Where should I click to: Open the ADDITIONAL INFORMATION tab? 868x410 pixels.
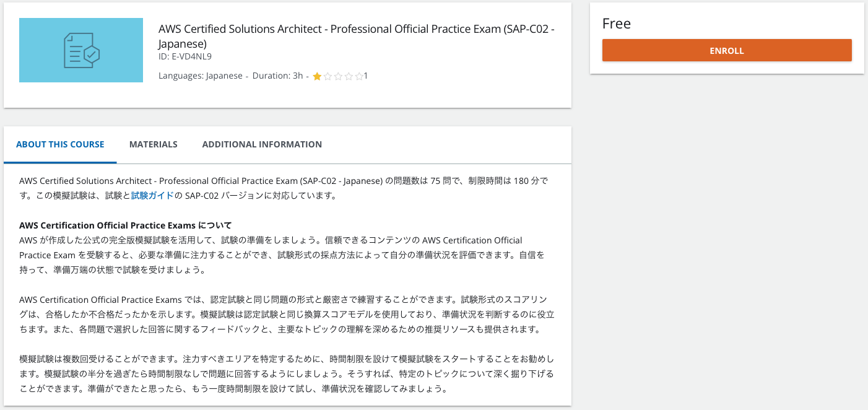click(x=261, y=144)
